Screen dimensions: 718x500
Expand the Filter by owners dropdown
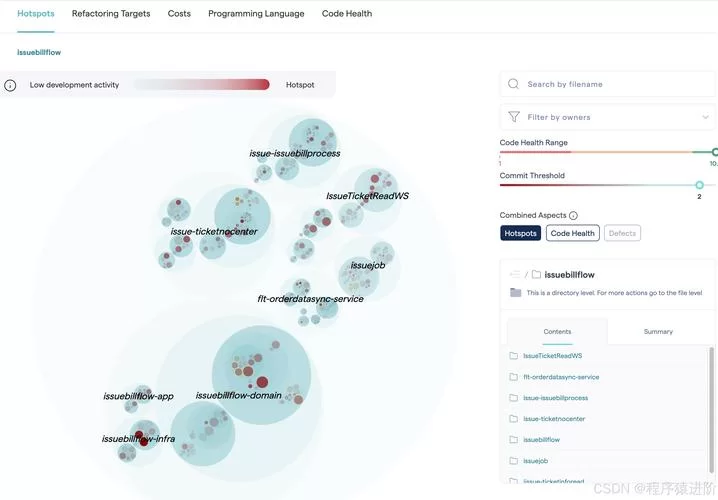click(x=705, y=117)
